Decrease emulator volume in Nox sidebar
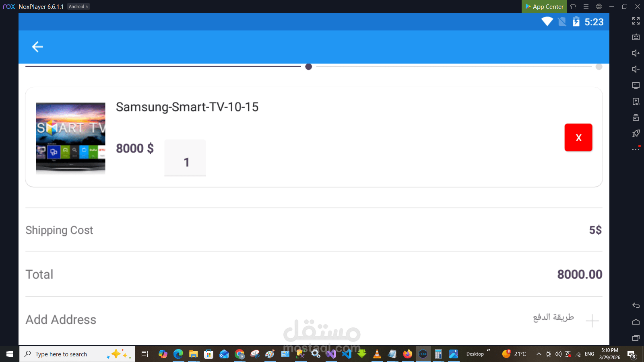This screenshot has height=362, width=644. click(636, 69)
